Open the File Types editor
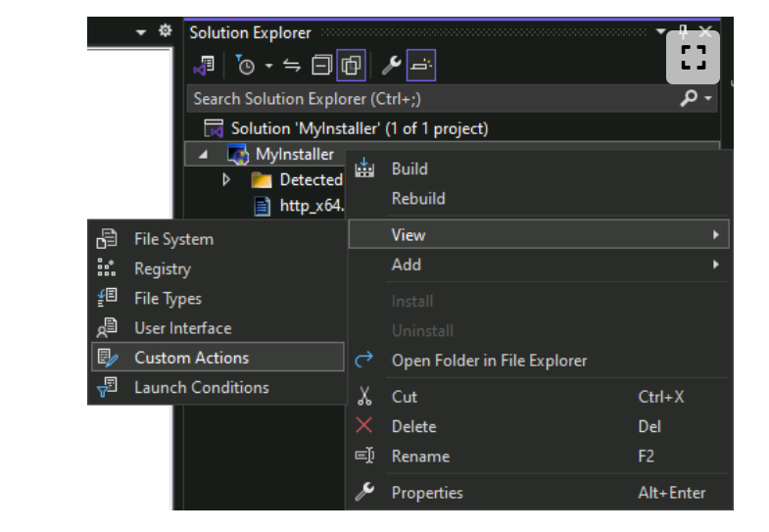The width and height of the screenshot is (769, 532). click(x=217, y=299)
